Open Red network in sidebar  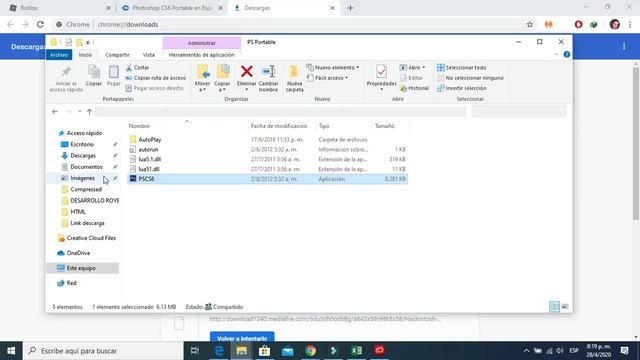71,283
